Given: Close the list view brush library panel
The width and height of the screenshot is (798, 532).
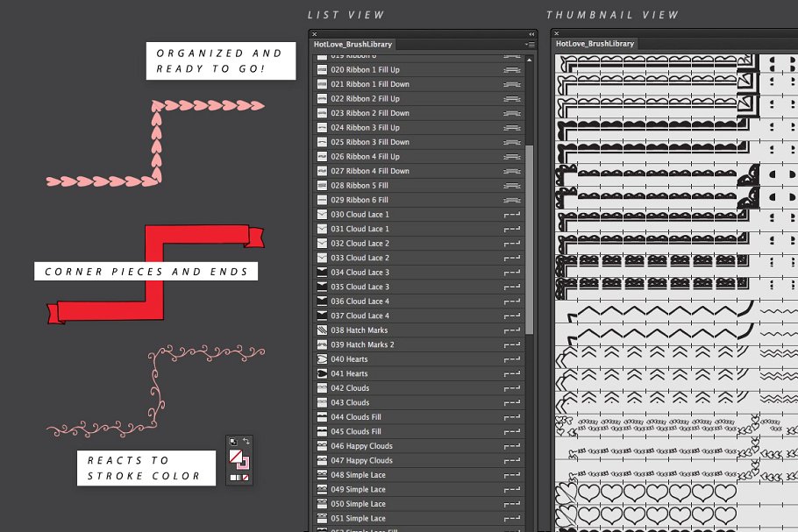Looking at the screenshot, I should [x=315, y=34].
